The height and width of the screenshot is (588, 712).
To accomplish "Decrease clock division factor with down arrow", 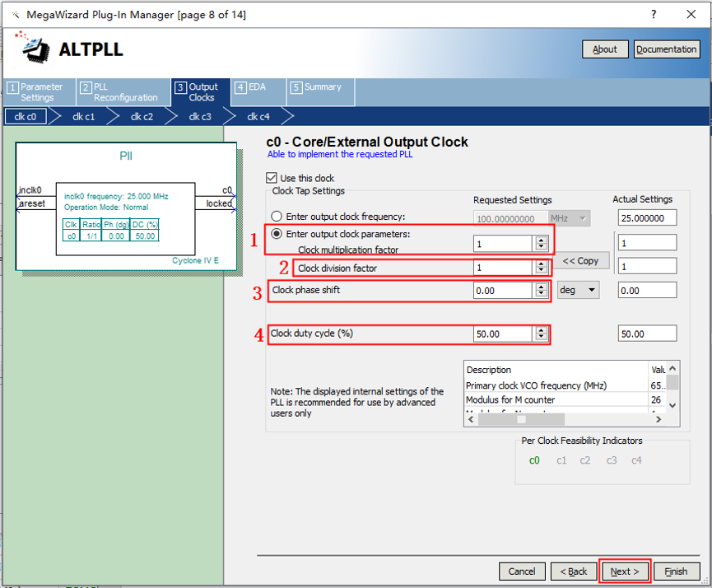I will tap(541, 271).
